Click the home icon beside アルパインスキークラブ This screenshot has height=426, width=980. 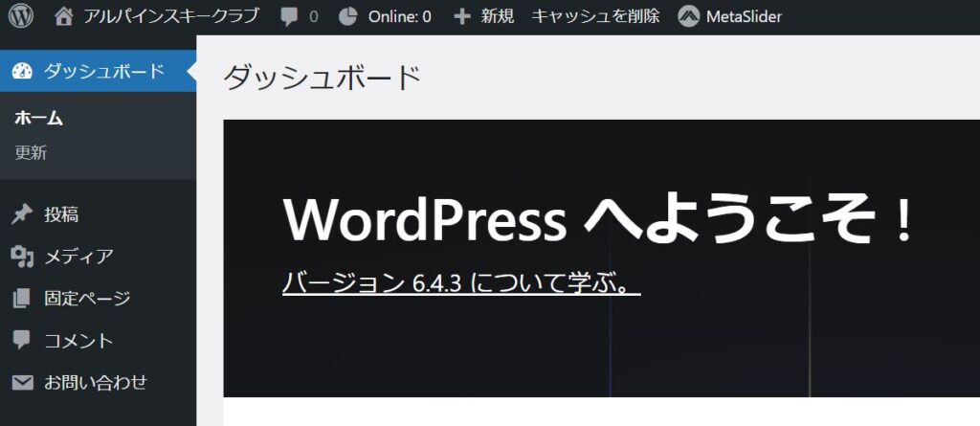[63, 17]
